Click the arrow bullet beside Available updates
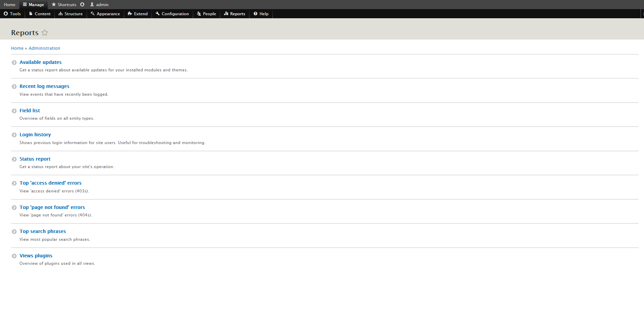 [x=14, y=63]
